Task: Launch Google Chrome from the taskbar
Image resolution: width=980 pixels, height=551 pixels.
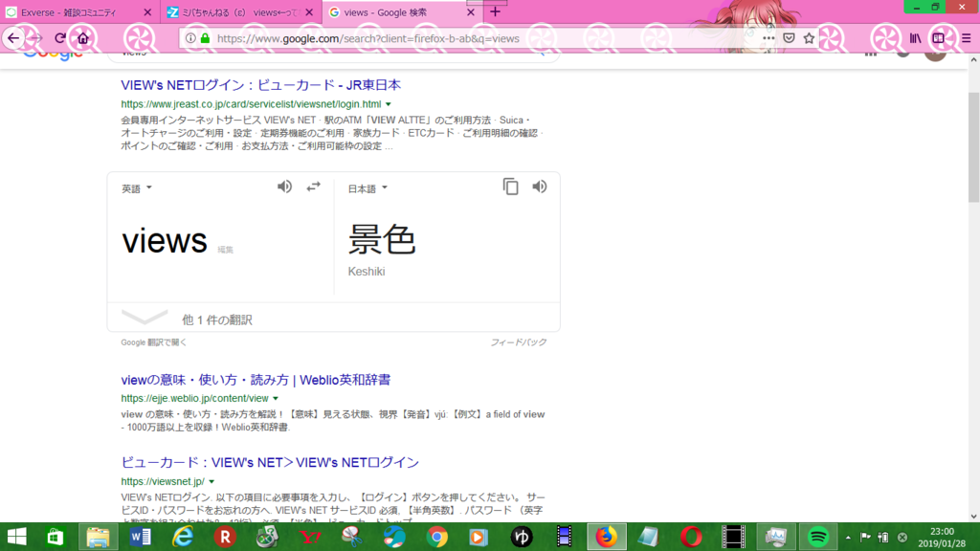Action: click(x=436, y=537)
